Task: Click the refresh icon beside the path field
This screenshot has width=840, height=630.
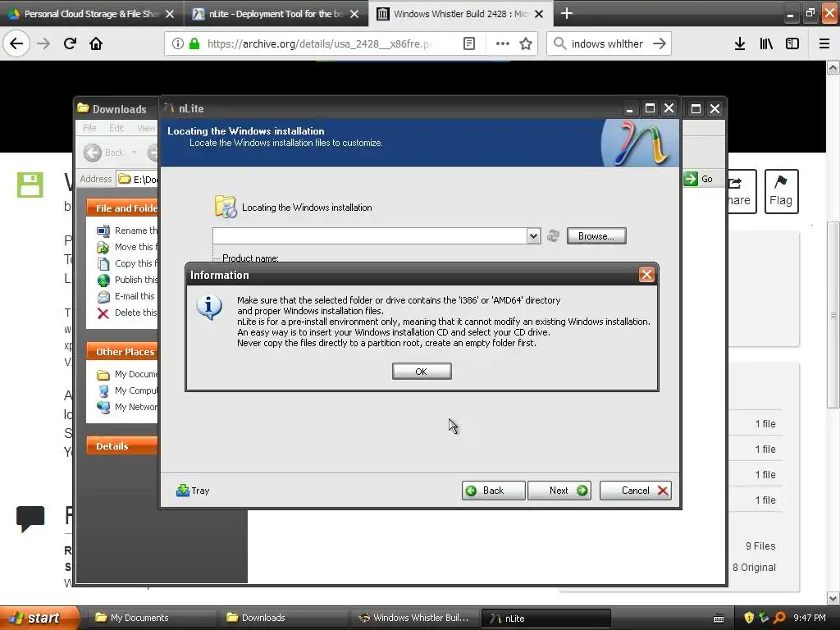Action: tap(554, 235)
